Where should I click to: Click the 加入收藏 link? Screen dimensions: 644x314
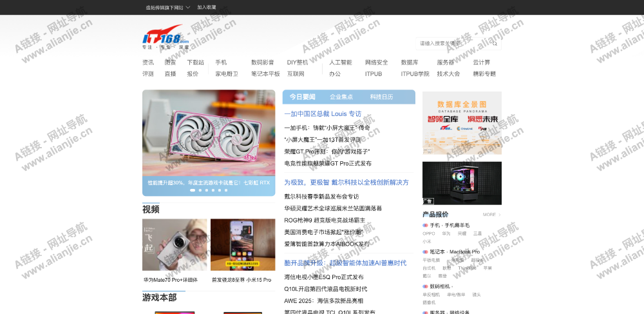[206, 7]
